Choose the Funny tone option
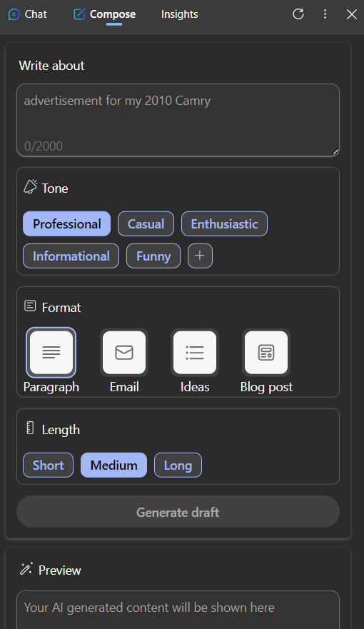 (153, 256)
